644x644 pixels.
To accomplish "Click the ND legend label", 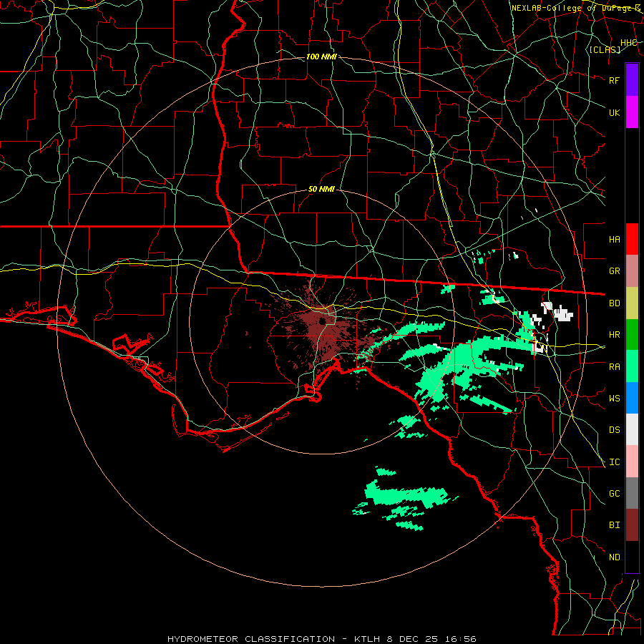I will coord(615,557).
